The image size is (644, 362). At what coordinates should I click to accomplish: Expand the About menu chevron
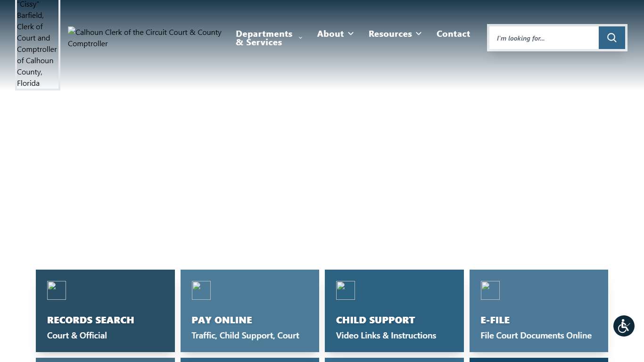[x=351, y=33]
